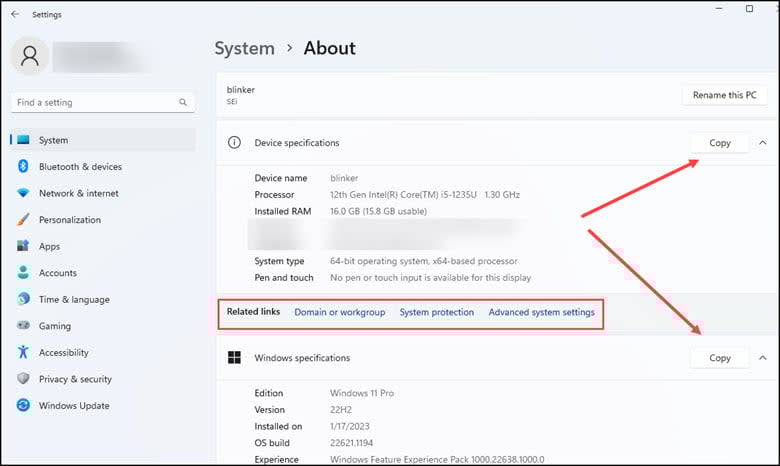Go back using the Settings back arrow
The width and height of the screenshot is (780, 466).
click(x=15, y=14)
